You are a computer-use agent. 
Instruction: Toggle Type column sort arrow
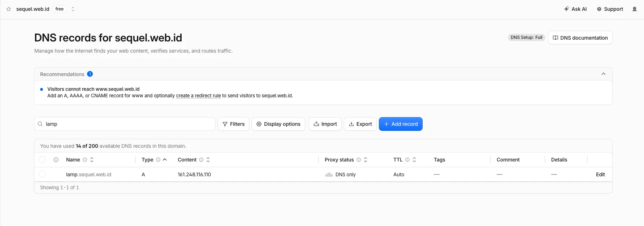[x=165, y=160]
